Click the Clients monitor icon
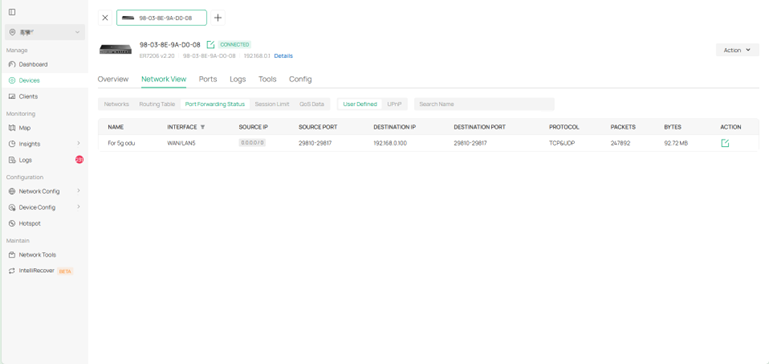769x364 pixels. pyautogui.click(x=12, y=97)
